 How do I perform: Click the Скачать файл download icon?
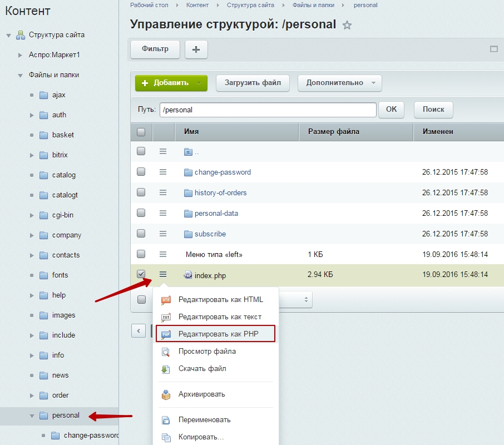point(165,369)
